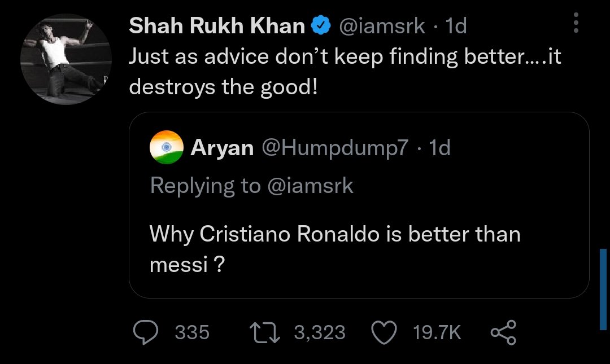Open the quoted tweet about Cristiano Ronaldo
Screen dimensions: 610x364
pos(359,205)
